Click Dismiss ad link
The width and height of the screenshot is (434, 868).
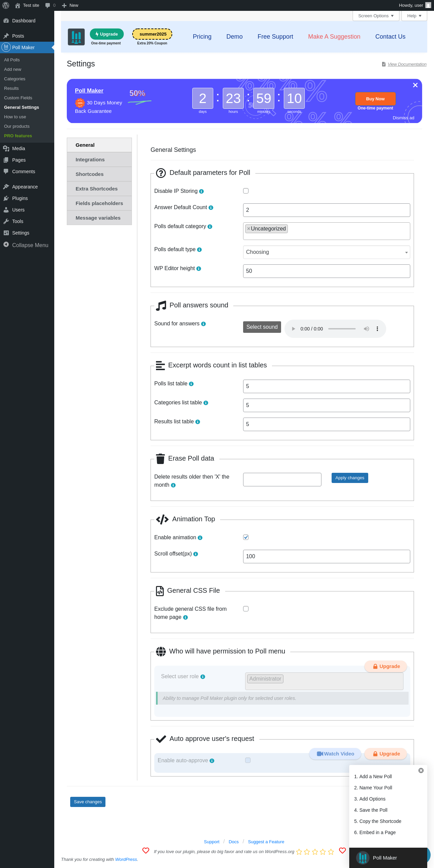click(403, 118)
